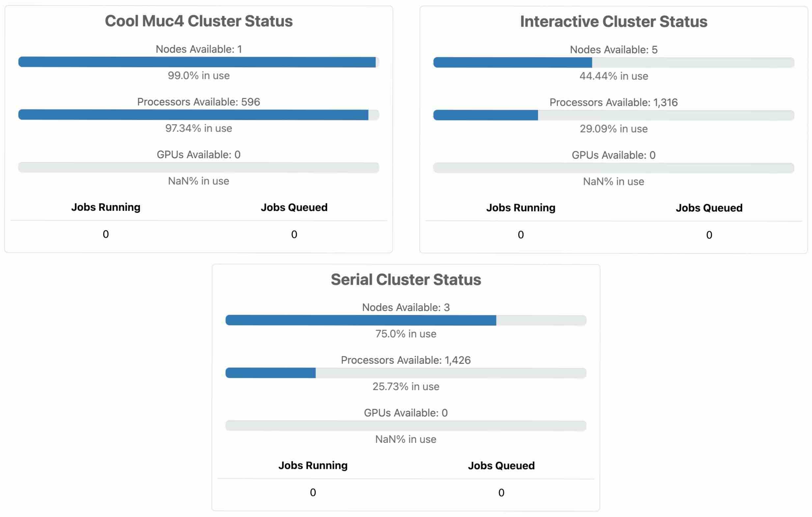This screenshot has height=517, width=812.
Task: Click the Jobs Queued value in Cool Muc4 card
Action: pos(294,234)
